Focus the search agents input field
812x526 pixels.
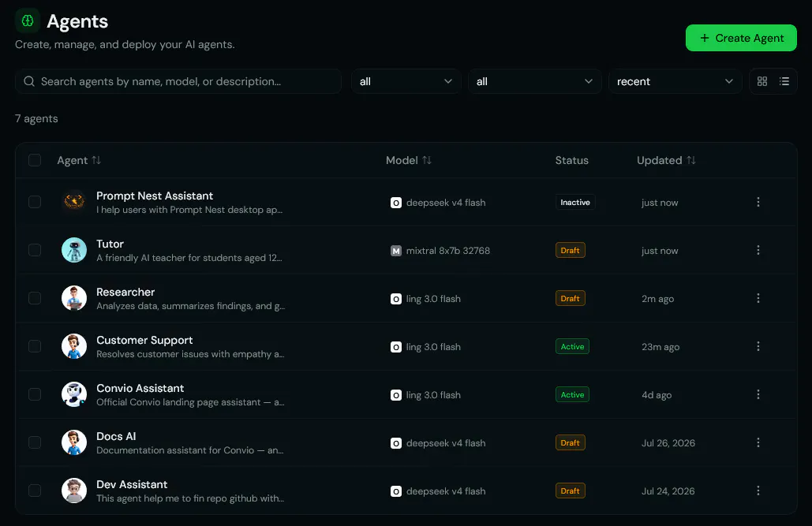[x=178, y=81]
